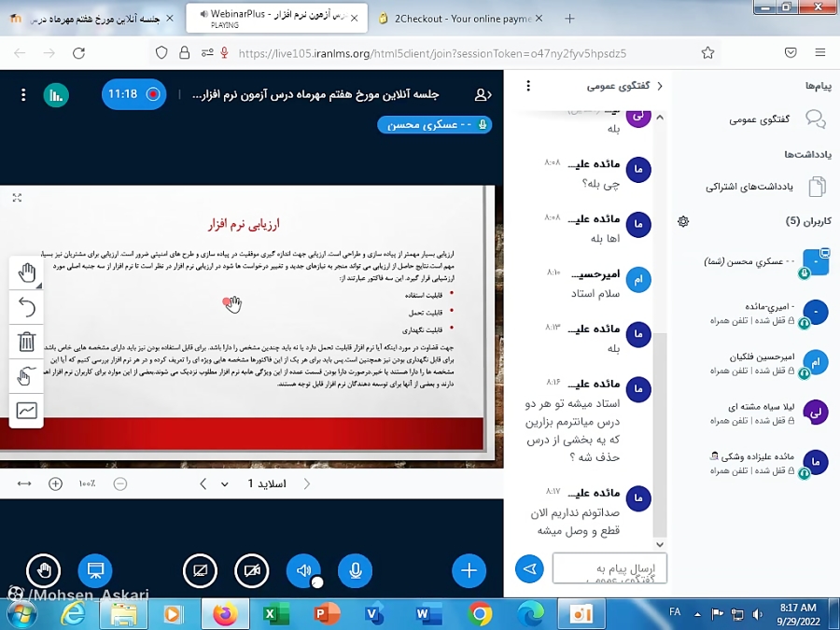Open the three-dot options menu top left

tap(22, 95)
